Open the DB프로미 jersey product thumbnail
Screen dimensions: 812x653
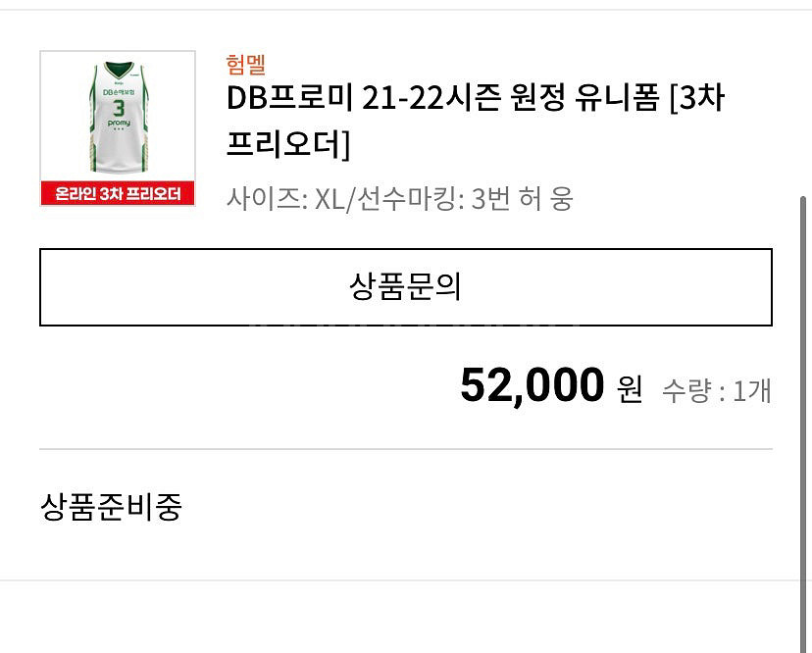[x=118, y=127]
